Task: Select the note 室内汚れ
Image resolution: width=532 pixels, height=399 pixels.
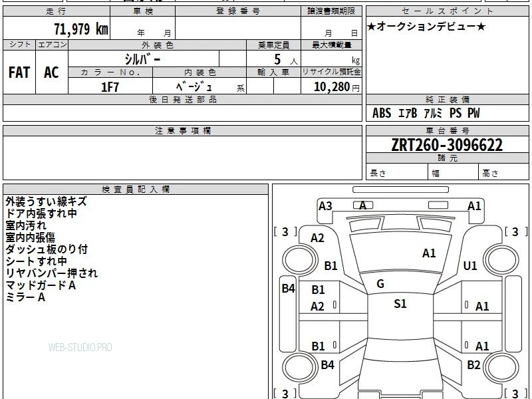Action: pyautogui.click(x=26, y=225)
